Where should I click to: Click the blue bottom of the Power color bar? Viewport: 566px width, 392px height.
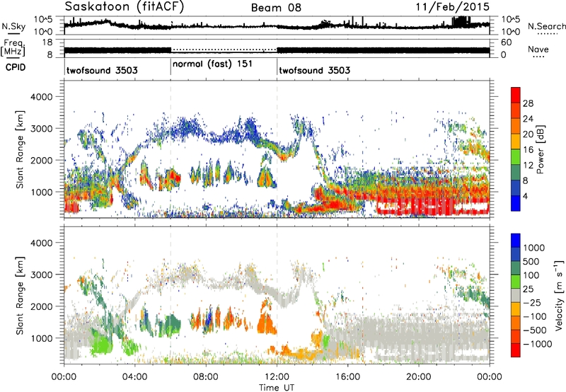click(x=516, y=203)
